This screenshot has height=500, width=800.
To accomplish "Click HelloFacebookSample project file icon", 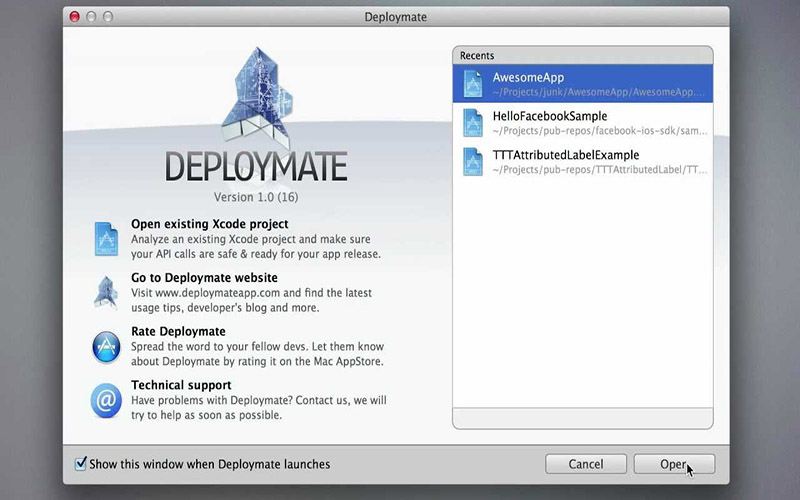I will point(473,122).
